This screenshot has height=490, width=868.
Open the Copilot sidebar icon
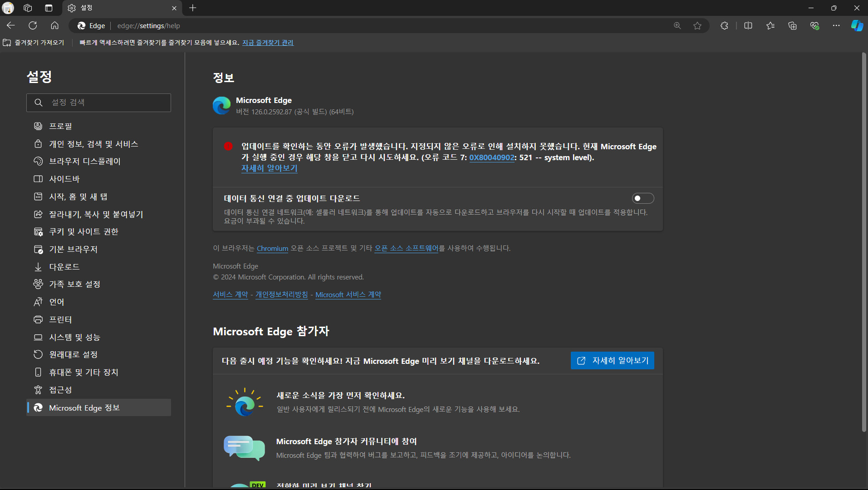coord(857,26)
